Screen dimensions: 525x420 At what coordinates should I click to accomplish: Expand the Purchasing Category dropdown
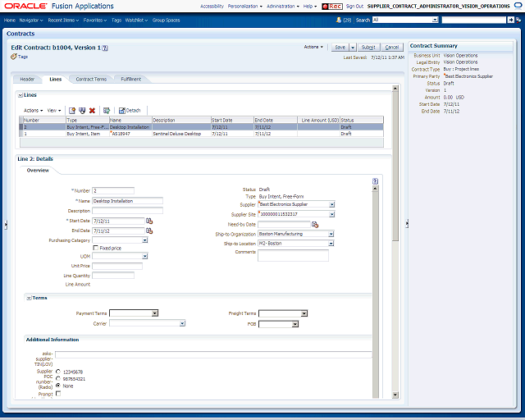tap(144, 240)
